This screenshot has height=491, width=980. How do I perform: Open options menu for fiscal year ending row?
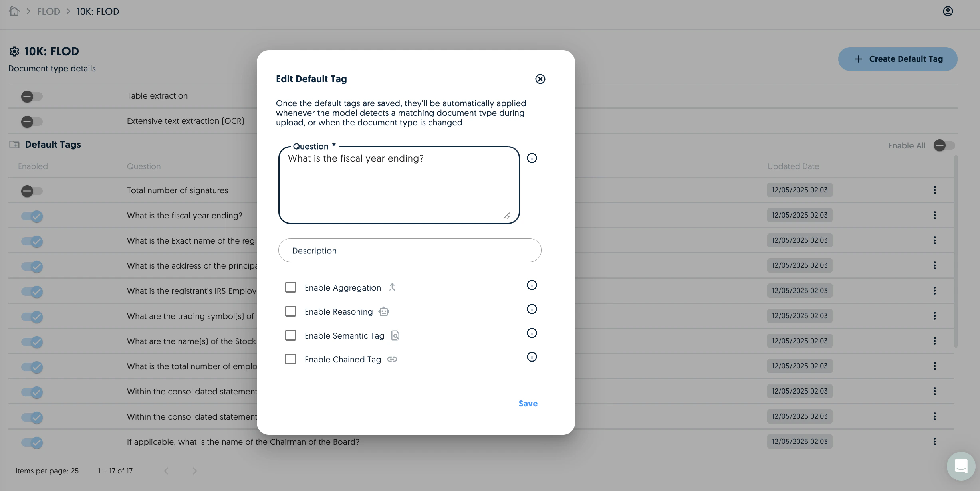coord(935,215)
